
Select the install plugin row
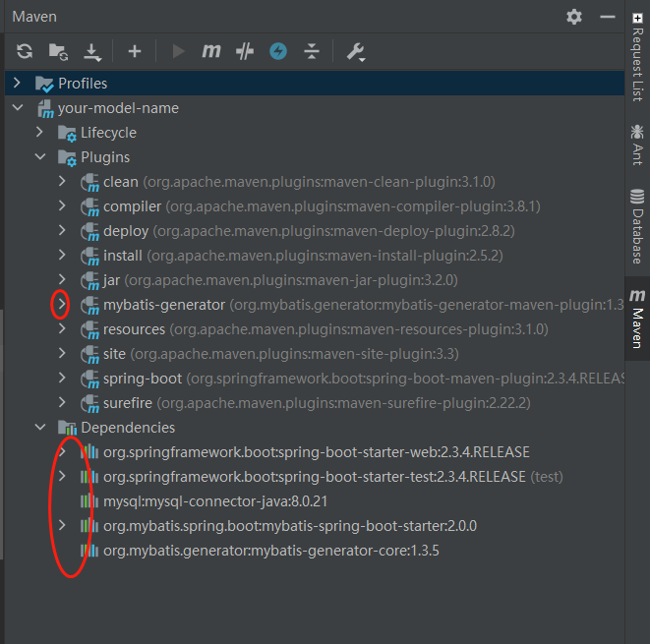(x=315, y=256)
